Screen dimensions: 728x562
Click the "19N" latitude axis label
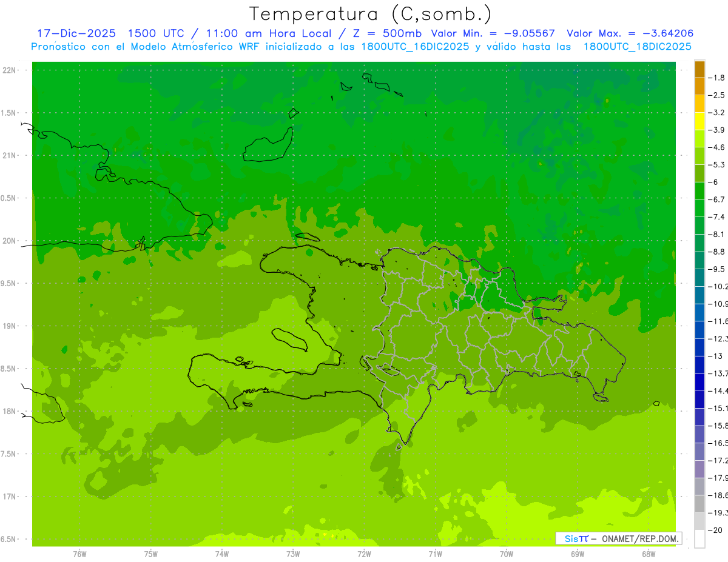10,326
